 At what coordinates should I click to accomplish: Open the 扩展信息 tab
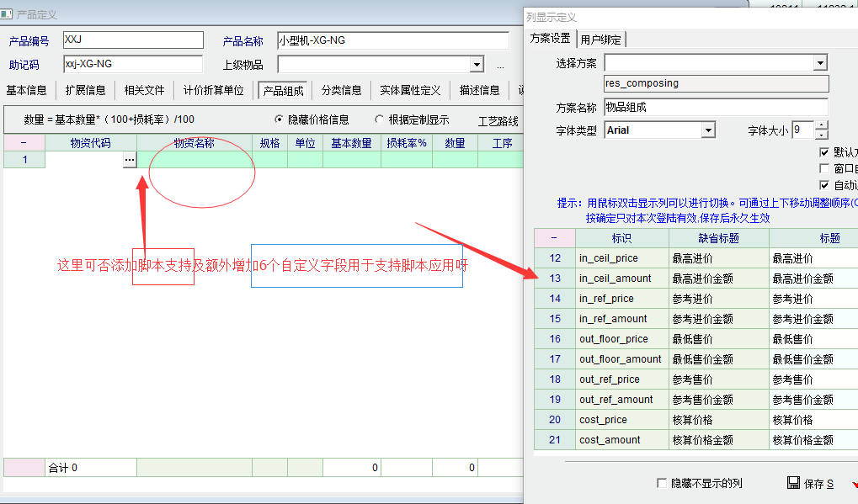(x=85, y=90)
